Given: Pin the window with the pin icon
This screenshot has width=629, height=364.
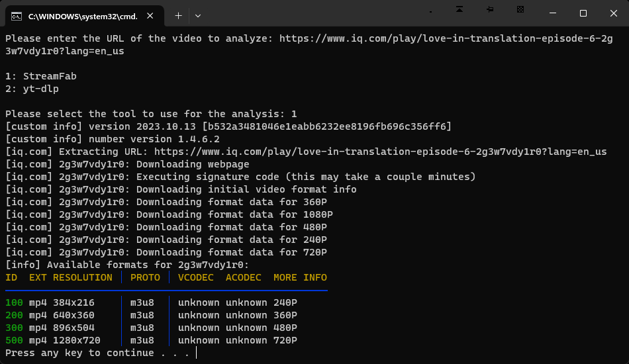Looking at the screenshot, I should click(490, 9).
